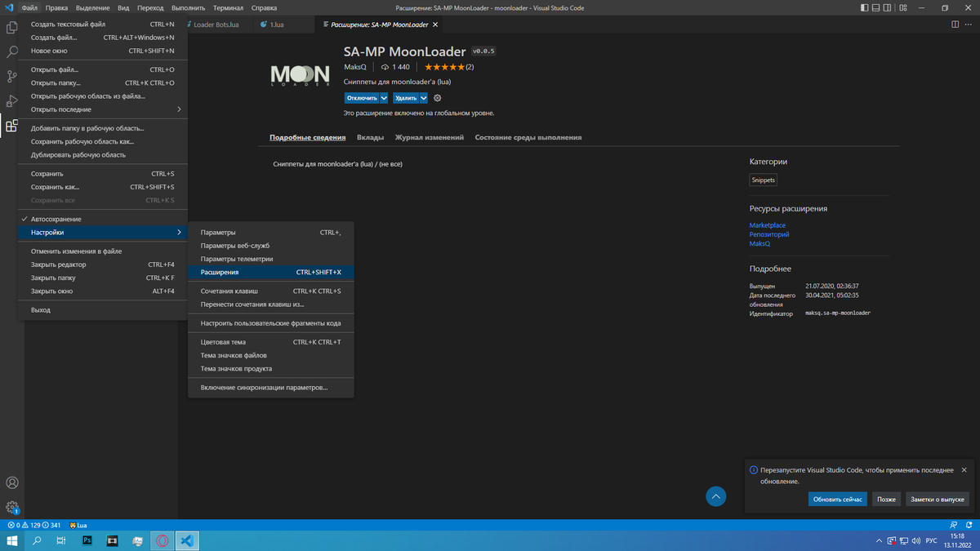The height and width of the screenshot is (551, 980).
Task: Open Состояние среды выполнения tab
Action: pos(528,138)
